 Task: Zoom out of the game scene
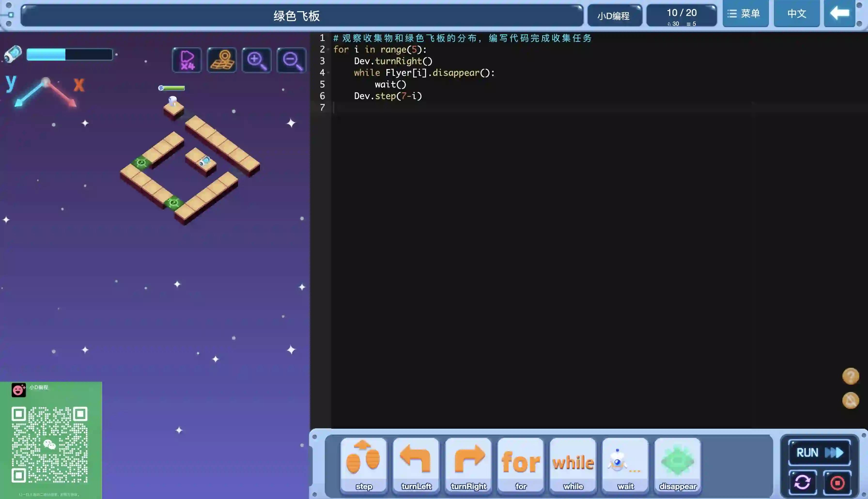292,60
